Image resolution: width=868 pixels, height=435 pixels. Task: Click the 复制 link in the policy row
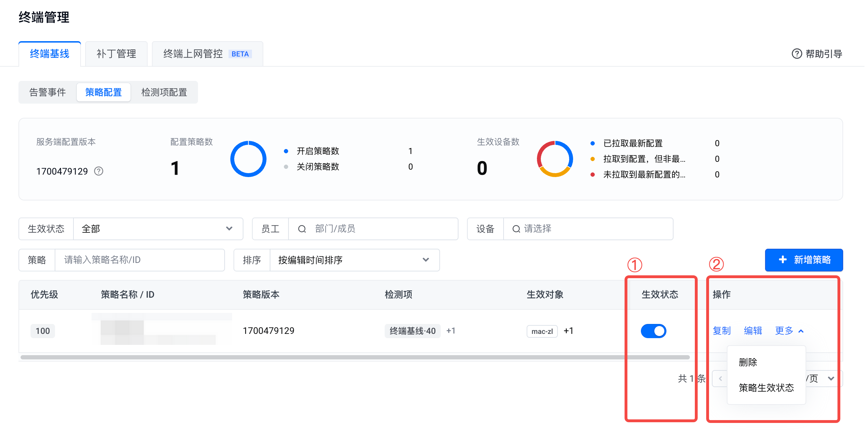721,331
